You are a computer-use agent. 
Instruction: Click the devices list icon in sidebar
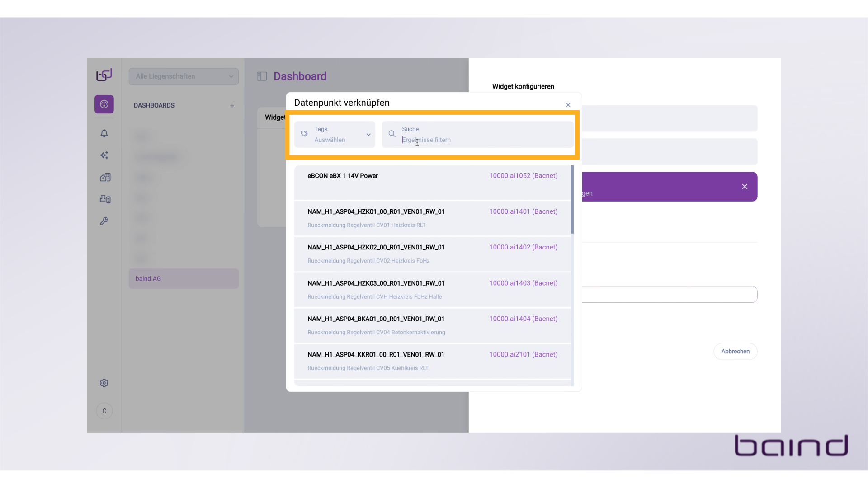tap(105, 199)
